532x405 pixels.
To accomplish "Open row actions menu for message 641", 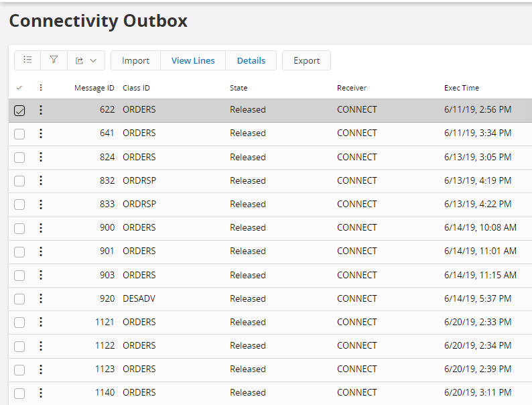I will click(x=41, y=133).
